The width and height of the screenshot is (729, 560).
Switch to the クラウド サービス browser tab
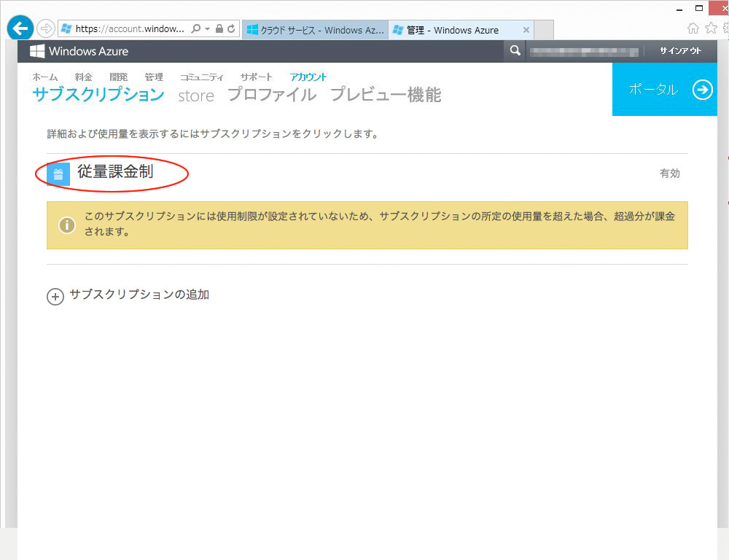coord(315,30)
